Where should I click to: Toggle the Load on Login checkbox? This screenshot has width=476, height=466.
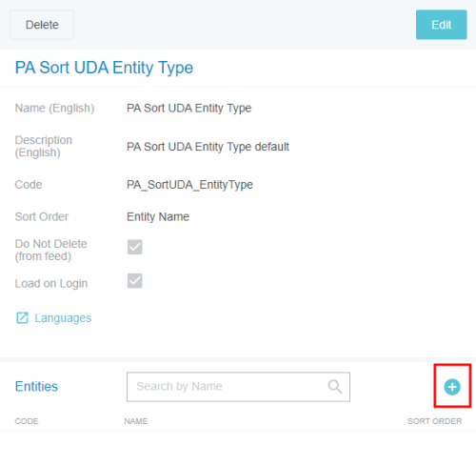click(x=135, y=281)
